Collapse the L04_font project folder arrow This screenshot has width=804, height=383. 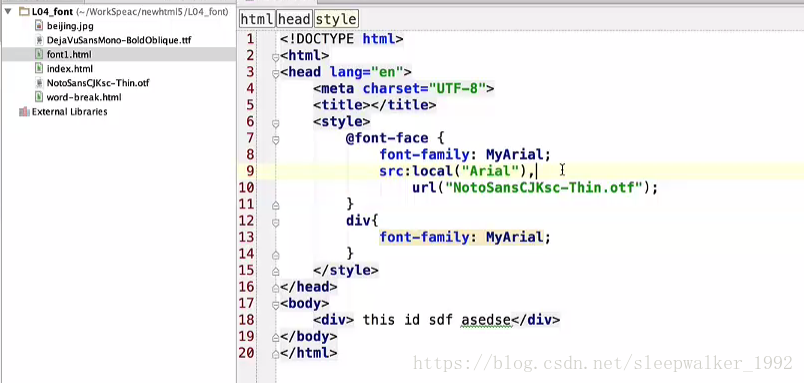click(8, 11)
